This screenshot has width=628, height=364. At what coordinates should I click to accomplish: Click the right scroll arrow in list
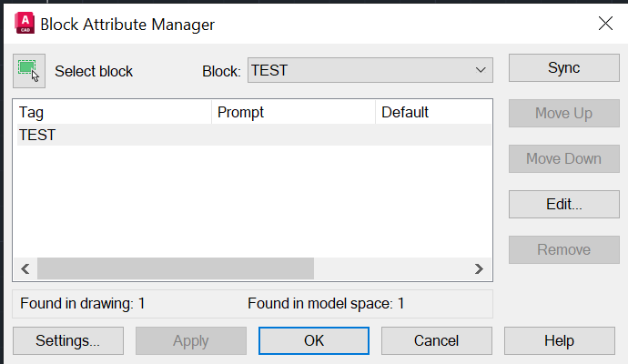pos(480,268)
